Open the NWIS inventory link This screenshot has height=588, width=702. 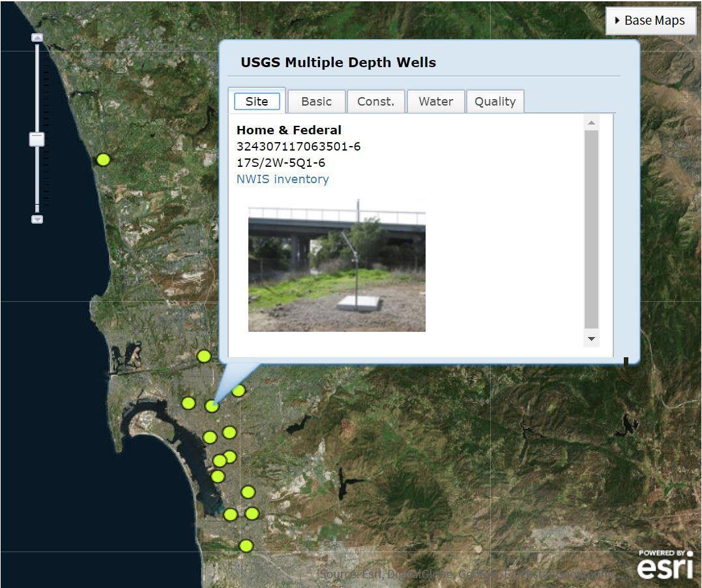pos(282,179)
